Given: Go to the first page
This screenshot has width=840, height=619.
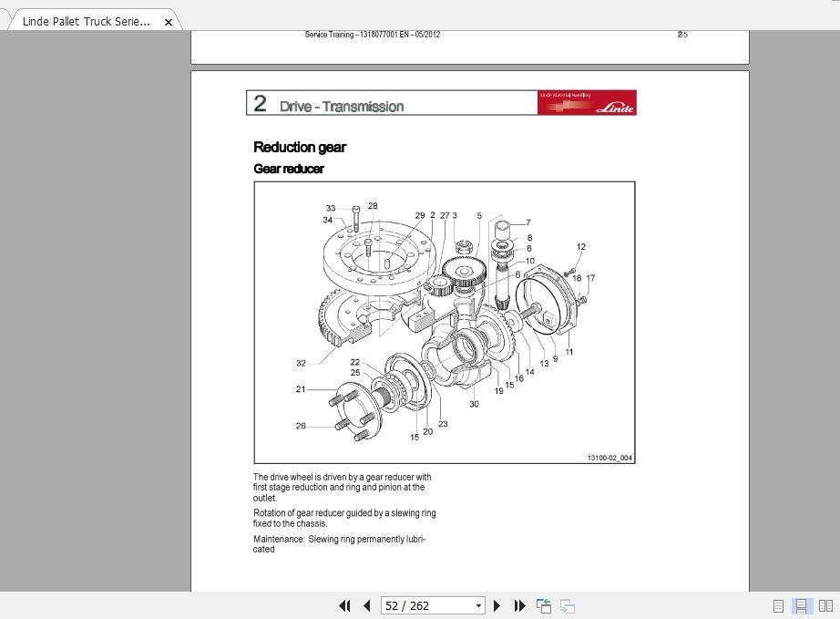Looking at the screenshot, I should [344, 605].
